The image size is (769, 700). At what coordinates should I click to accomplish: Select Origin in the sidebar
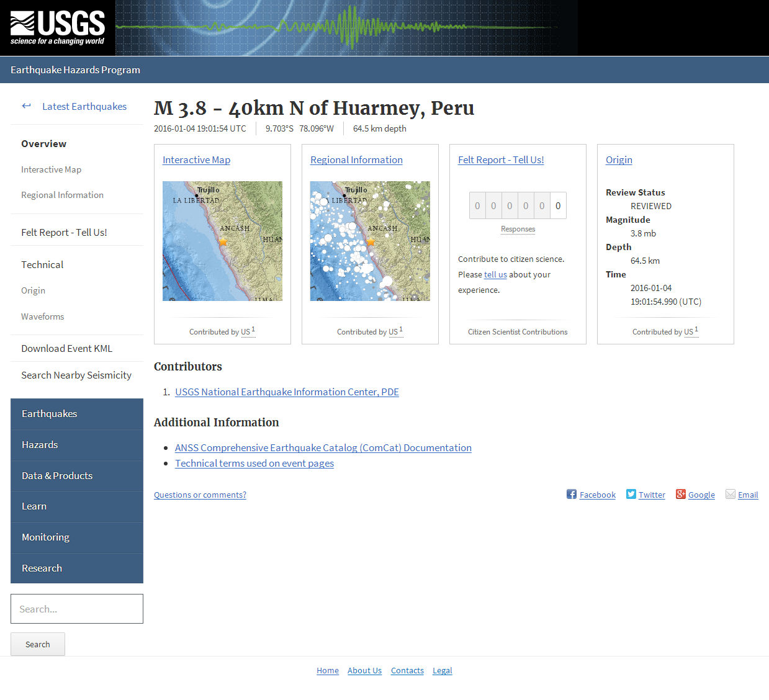coord(33,290)
